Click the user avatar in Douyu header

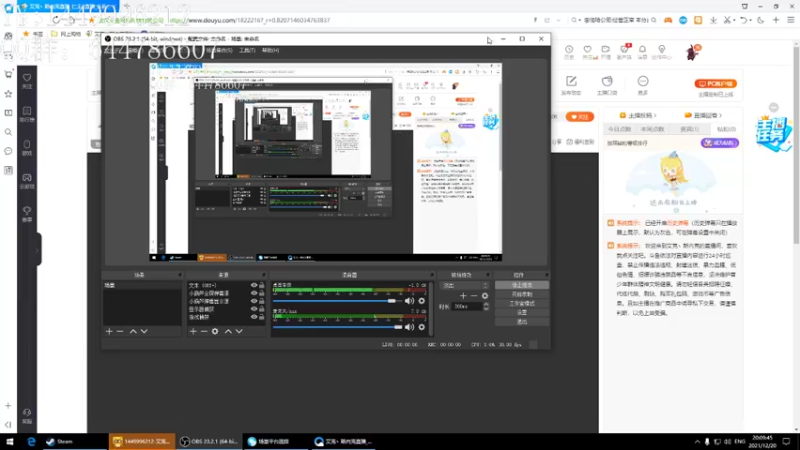(x=693, y=52)
